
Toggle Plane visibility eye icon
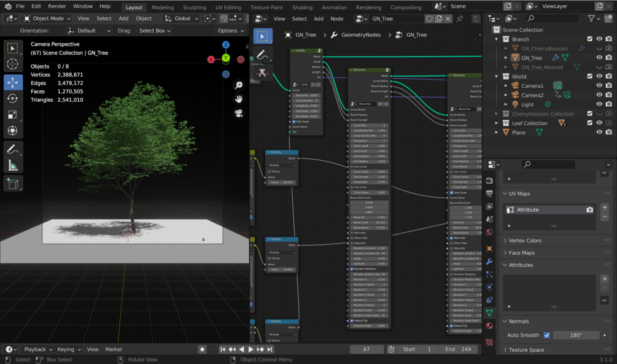(x=599, y=132)
